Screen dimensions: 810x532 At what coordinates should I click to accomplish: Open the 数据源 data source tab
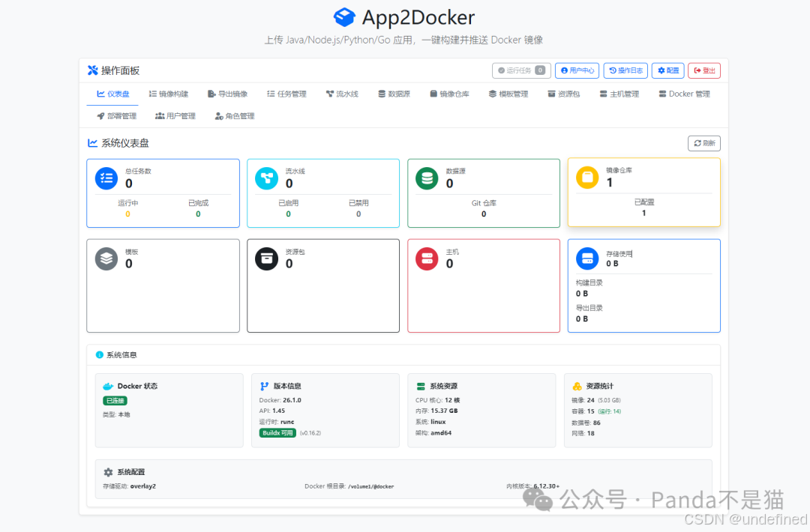click(394, 94)
